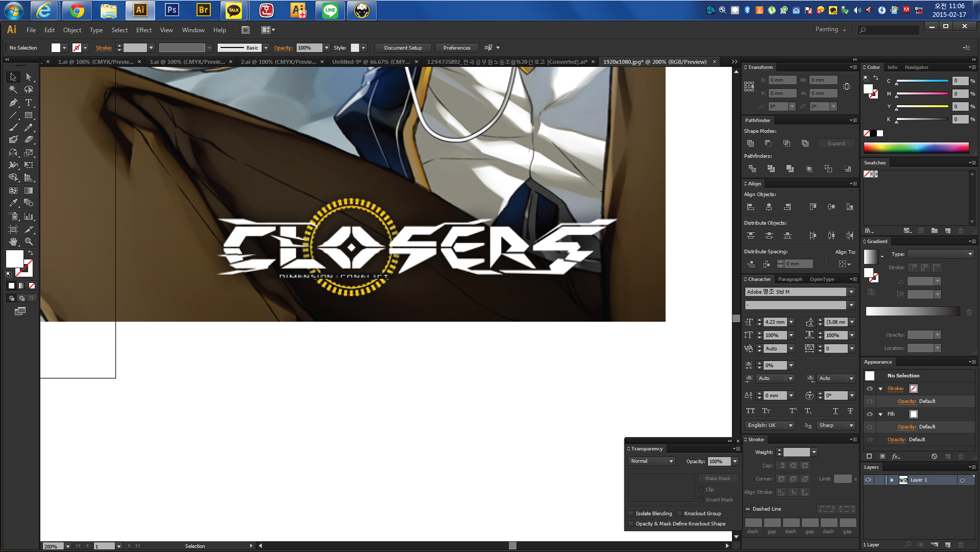Swap fill and stroke in toolbox
980x552 pixels.
point(31,253)
